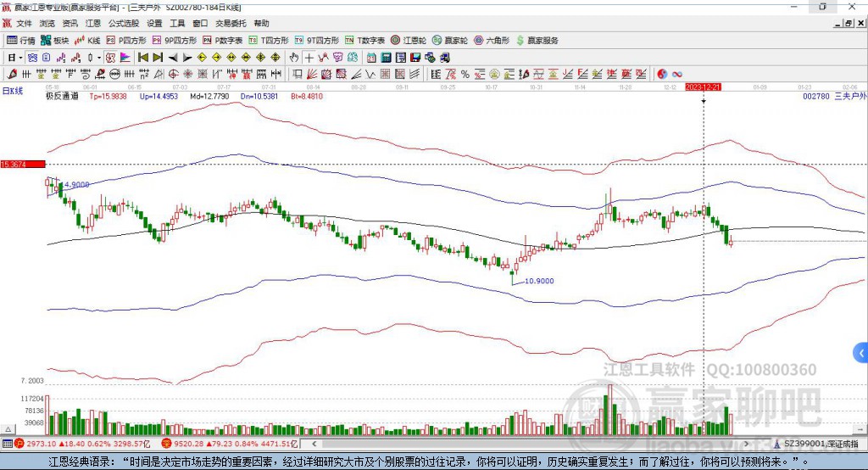Open the 窗口 menu
Screen dimensions: 868x470
pos(200,23)
